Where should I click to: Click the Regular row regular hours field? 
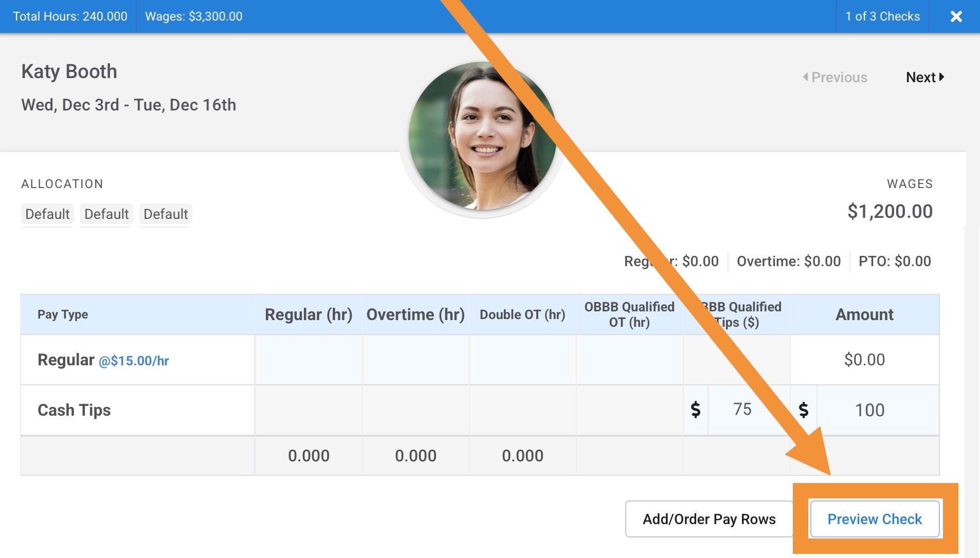[x=308, y=360]
